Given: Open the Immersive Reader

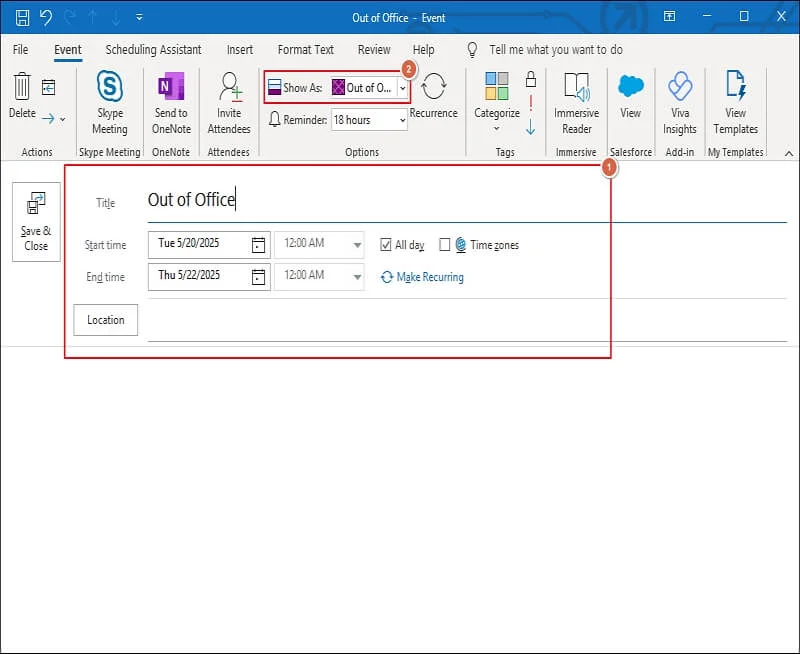Looking at the screenshot, I should pos(577,103).
